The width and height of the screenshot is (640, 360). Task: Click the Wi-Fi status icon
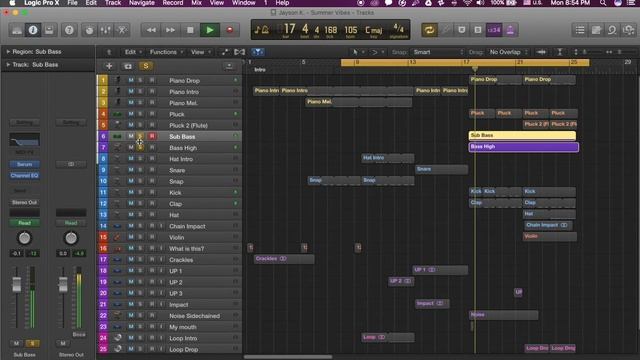coord(467,3)
